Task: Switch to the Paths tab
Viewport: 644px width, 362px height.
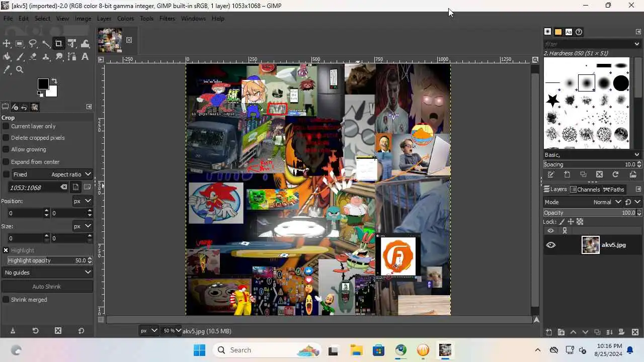Action: coord(614,190)
